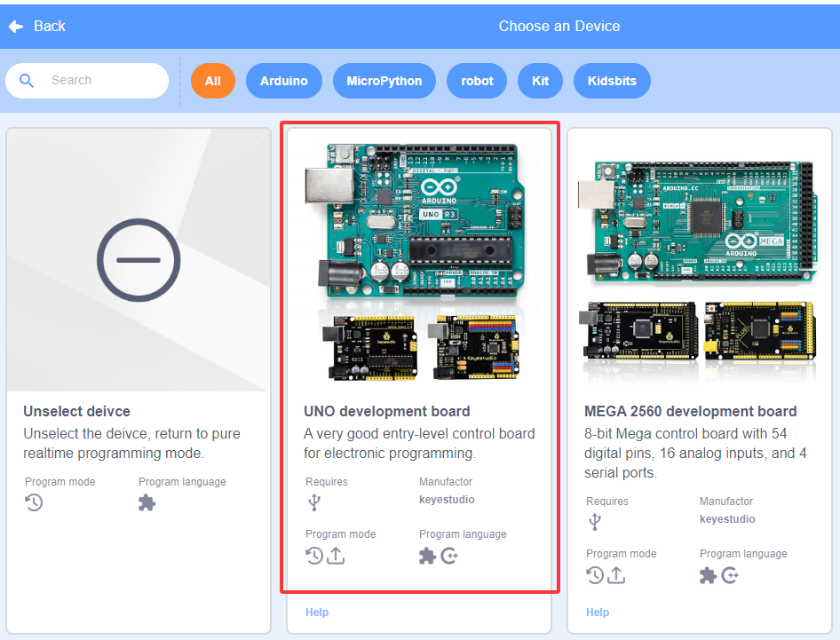Click colorful keyestudio UNO Plus board thumbnail

[x=473, y=347]
